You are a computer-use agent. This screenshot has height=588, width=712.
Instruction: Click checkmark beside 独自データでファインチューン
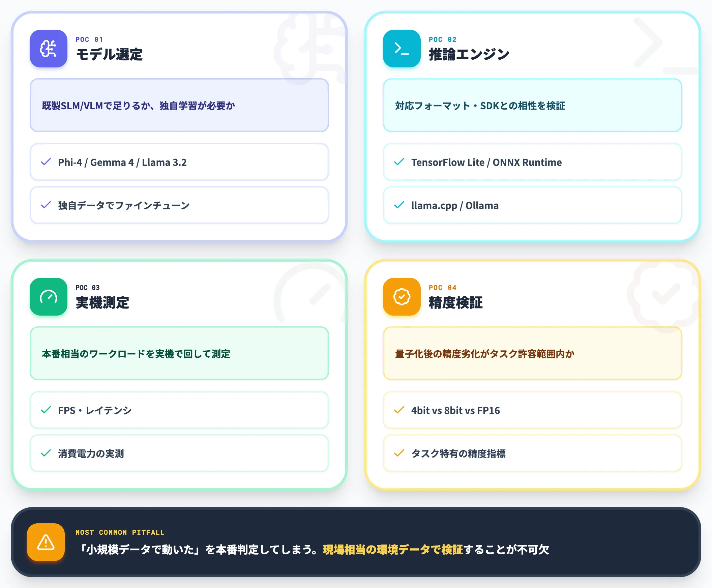tap(46, 205)
